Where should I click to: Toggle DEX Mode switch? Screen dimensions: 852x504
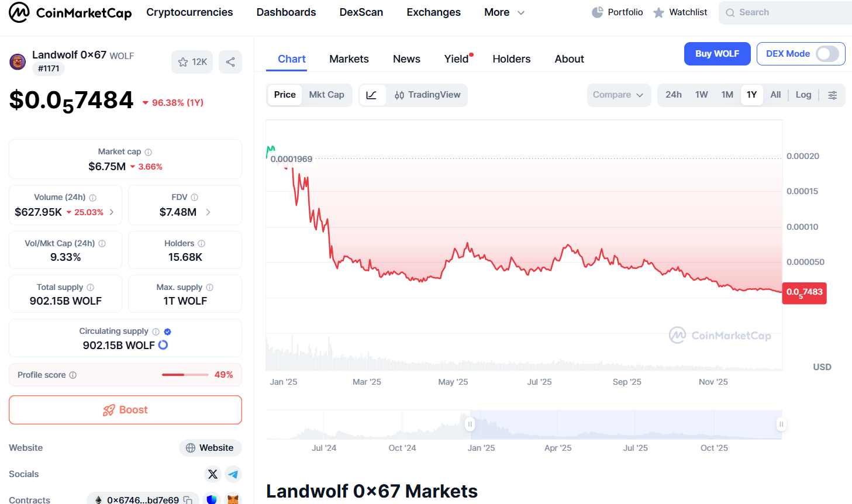coord(827,54)
